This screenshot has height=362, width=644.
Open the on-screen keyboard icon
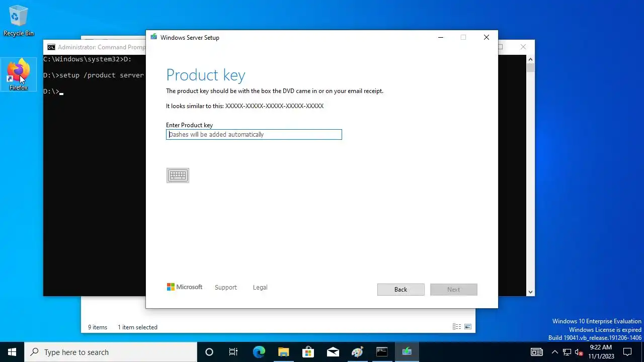(178, 175)
